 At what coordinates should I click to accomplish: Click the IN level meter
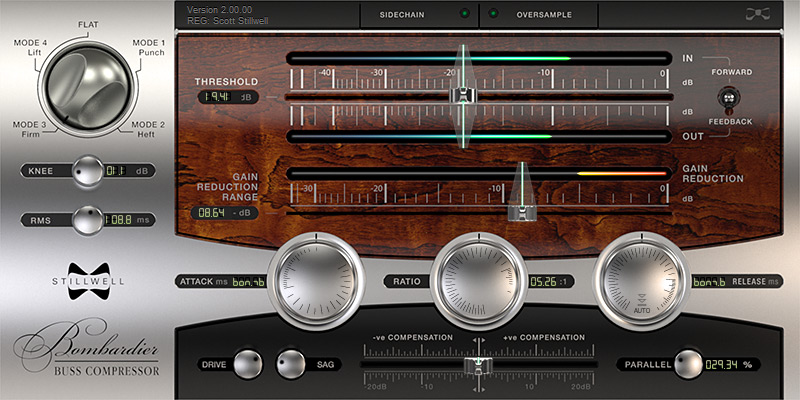[479, 58]
